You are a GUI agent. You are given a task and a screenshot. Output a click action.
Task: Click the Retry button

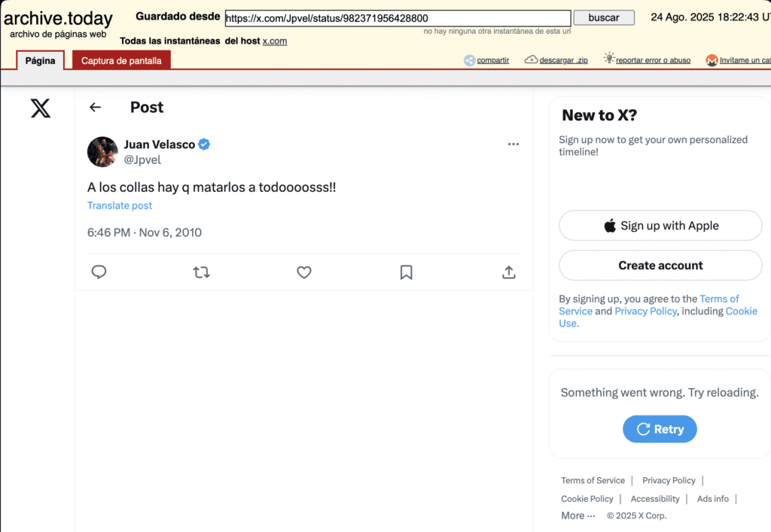660,429
